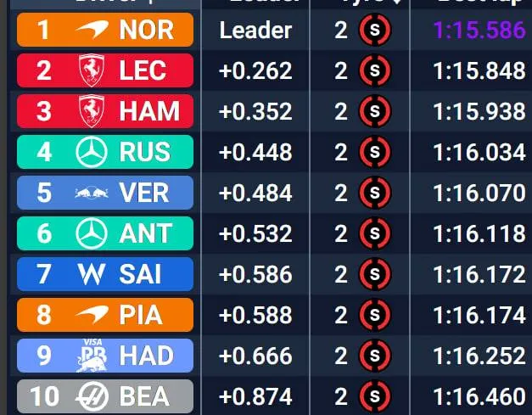Click the McLaren logo next to PIA

point(92,315)
